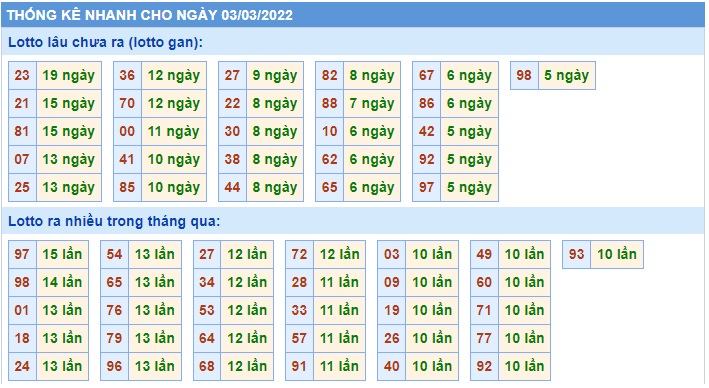Screen dimensions: 709x388
Task: Click the heading 'Lotto lâu chưa ra (lotto gan)'
Action: tap(105, 42)
